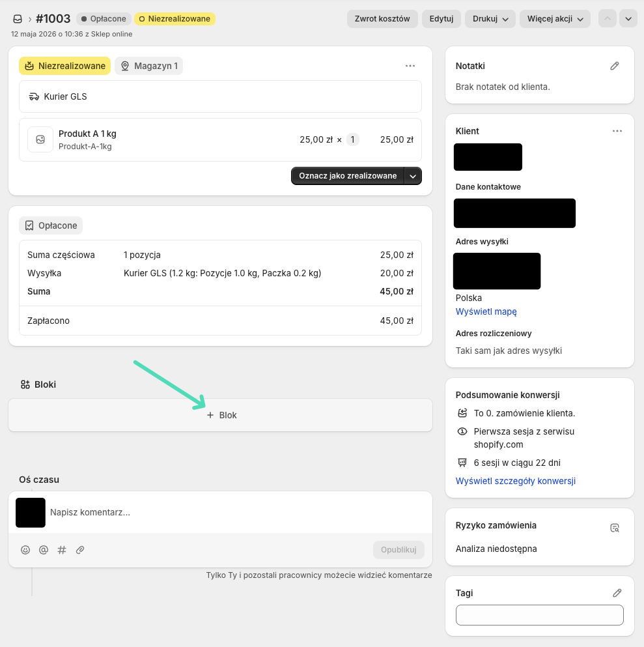The height and width of the screenshot is (647, 644).
Task: Mention a staff member with @ icon
Action: [43, 550]
